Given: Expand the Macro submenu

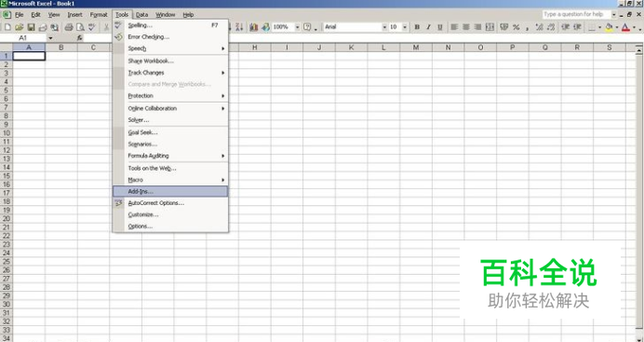Looking at the screenshot, I should click(170, 180).
